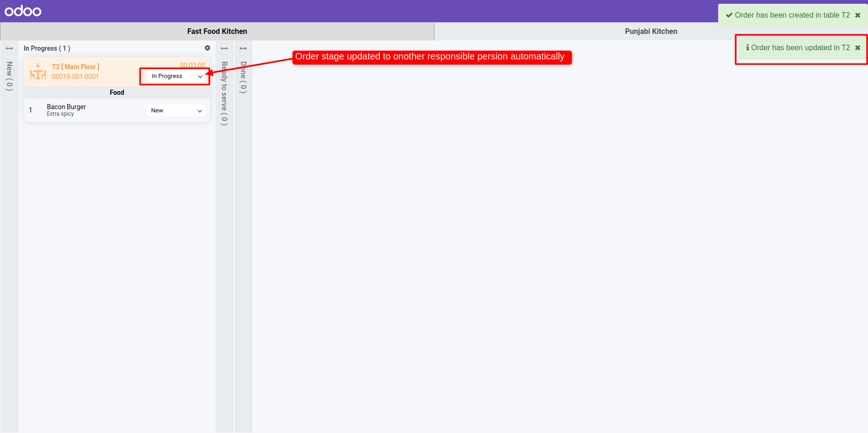Click the Bacon Burger quantity 1
The width and height of the screenshot is (868, 433).
[31, 110]
